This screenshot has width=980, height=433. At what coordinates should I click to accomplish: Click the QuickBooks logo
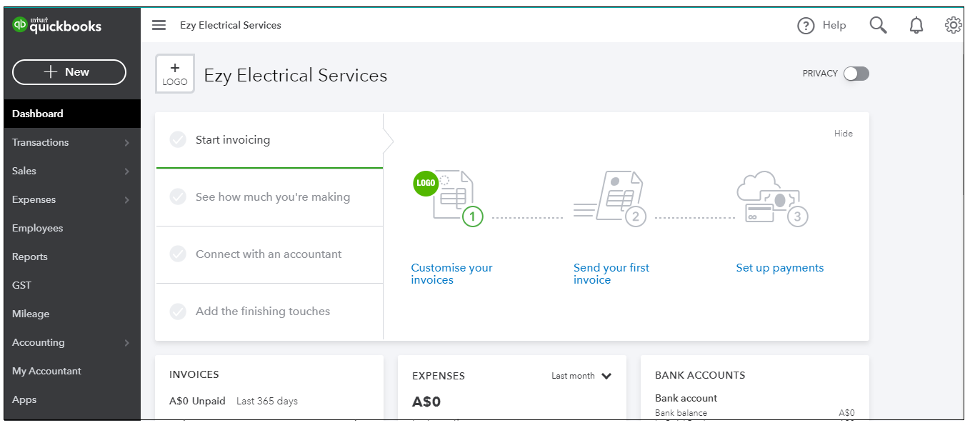(57, 26)
